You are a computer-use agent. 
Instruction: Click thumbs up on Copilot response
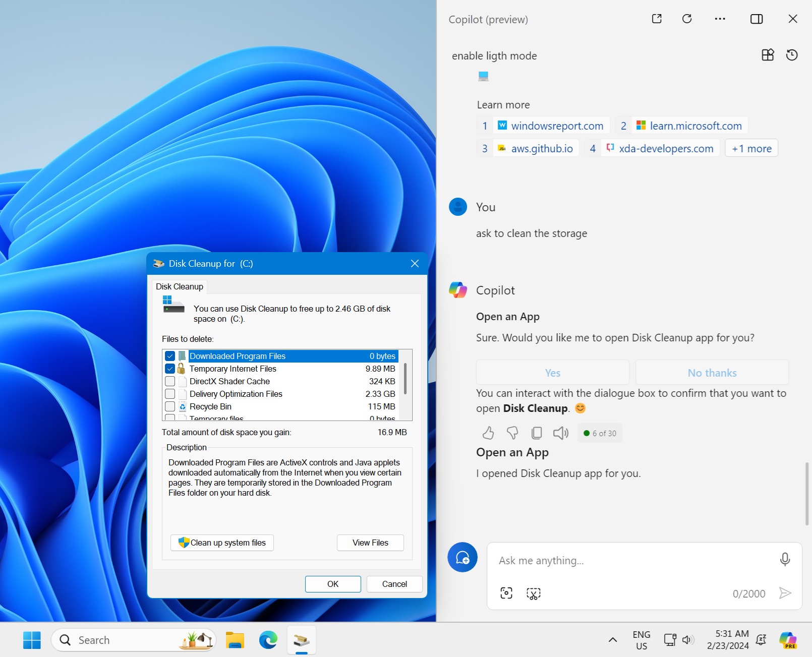[488, 433]
